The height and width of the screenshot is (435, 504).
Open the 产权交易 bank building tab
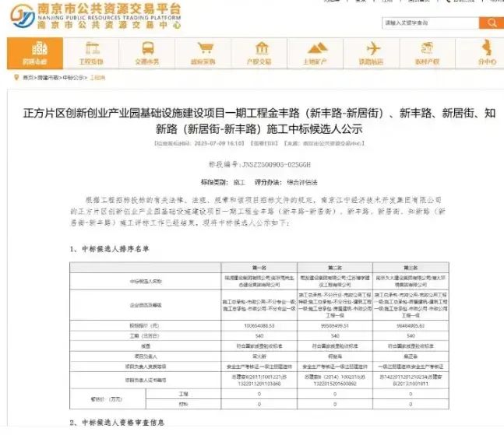click(259, 53)
